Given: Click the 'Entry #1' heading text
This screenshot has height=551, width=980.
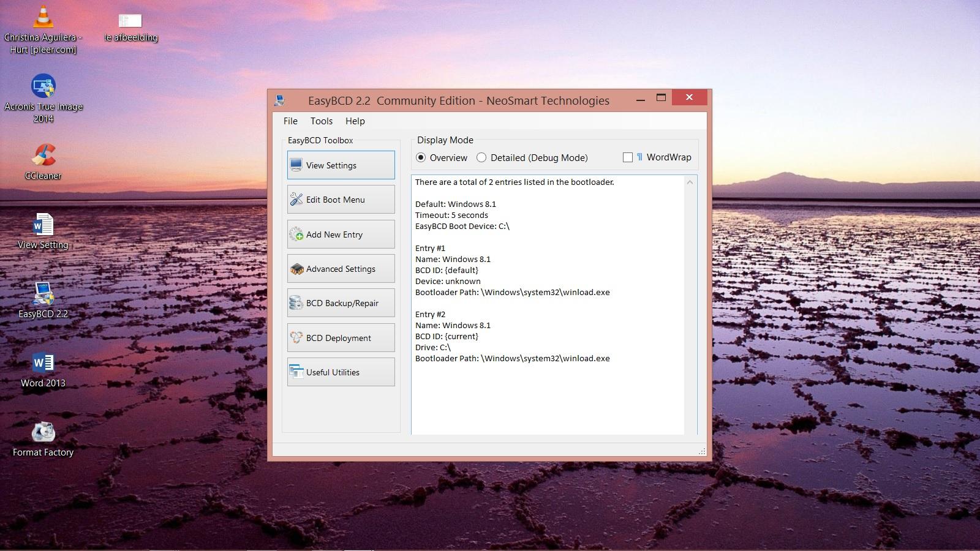Looking at the screenshot, I should 430,248.
